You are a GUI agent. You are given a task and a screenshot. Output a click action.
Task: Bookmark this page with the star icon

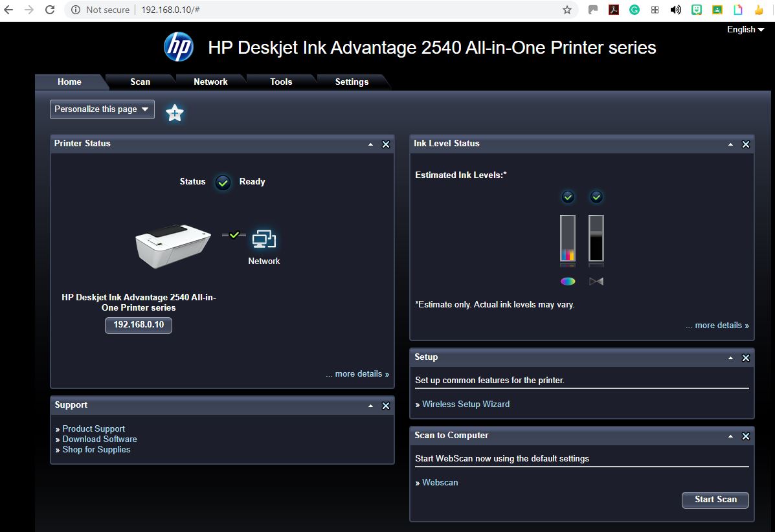click(x=567, y=10)
